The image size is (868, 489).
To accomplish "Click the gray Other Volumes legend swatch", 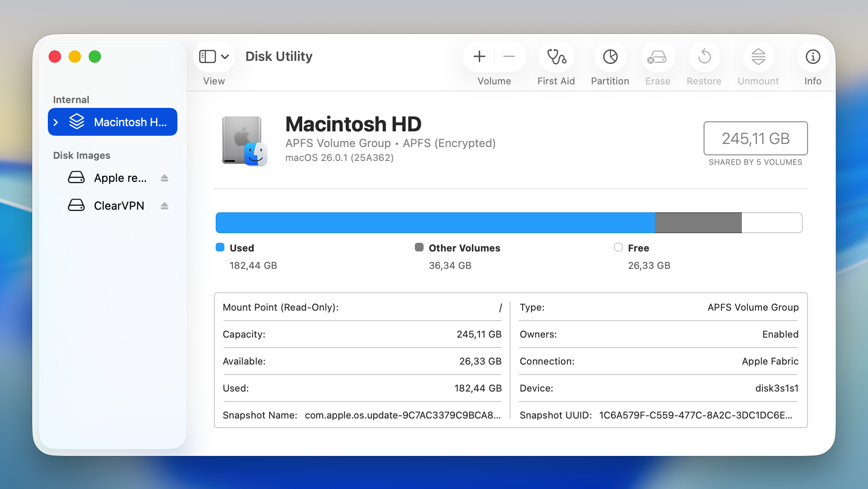I will [419, 248].
